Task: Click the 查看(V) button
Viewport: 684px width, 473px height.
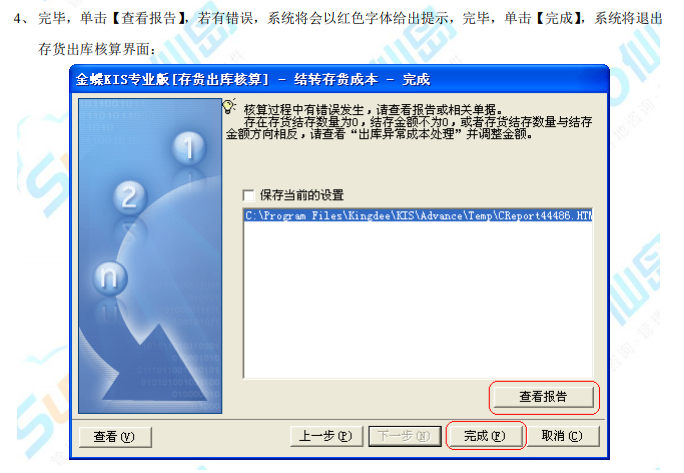Action: [x=115, y=436]
